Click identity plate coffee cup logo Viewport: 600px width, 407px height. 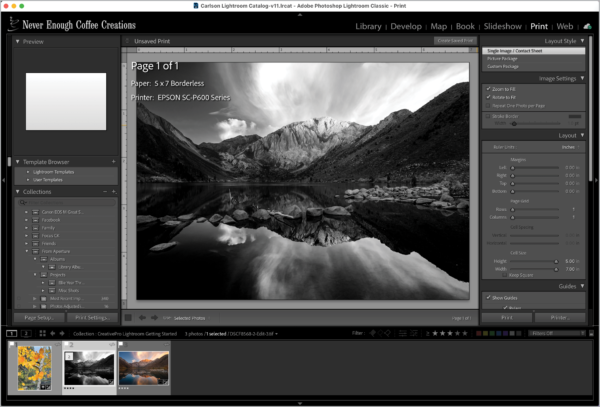click(13, 24)
